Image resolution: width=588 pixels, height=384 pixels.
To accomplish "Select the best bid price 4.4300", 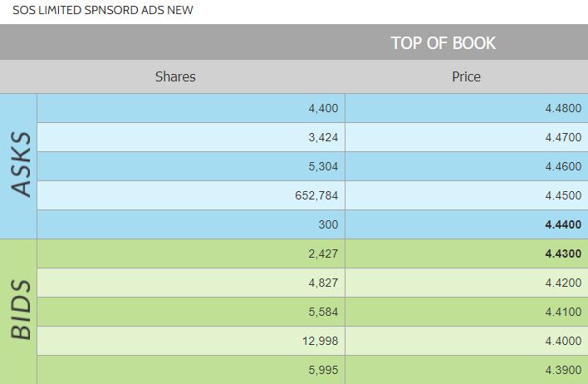I will 563,254.
